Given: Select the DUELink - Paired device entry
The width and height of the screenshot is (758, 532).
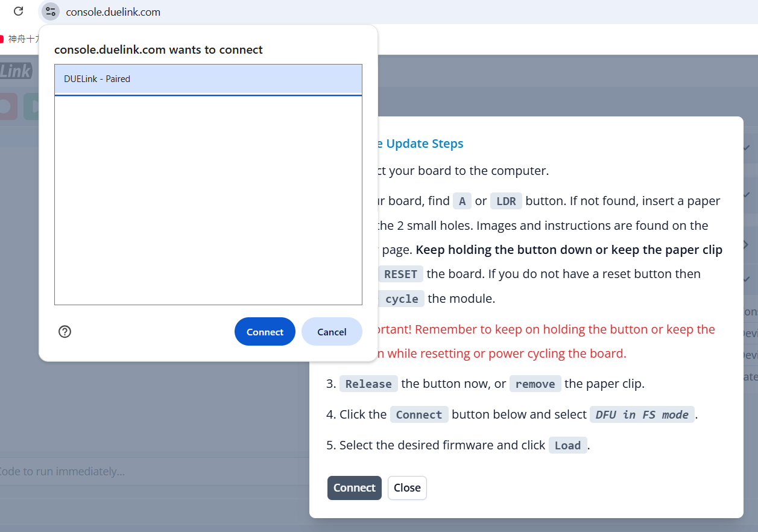Looking at the screenshot, I should point(208,79).
